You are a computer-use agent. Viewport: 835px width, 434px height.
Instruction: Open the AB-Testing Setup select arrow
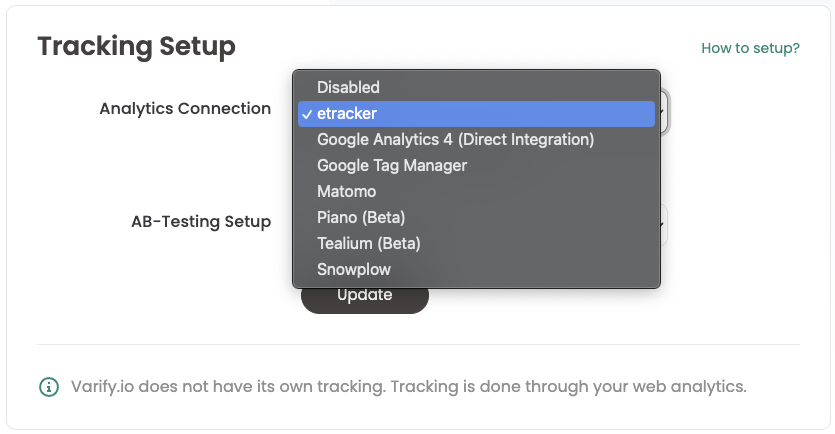(664, 224)
